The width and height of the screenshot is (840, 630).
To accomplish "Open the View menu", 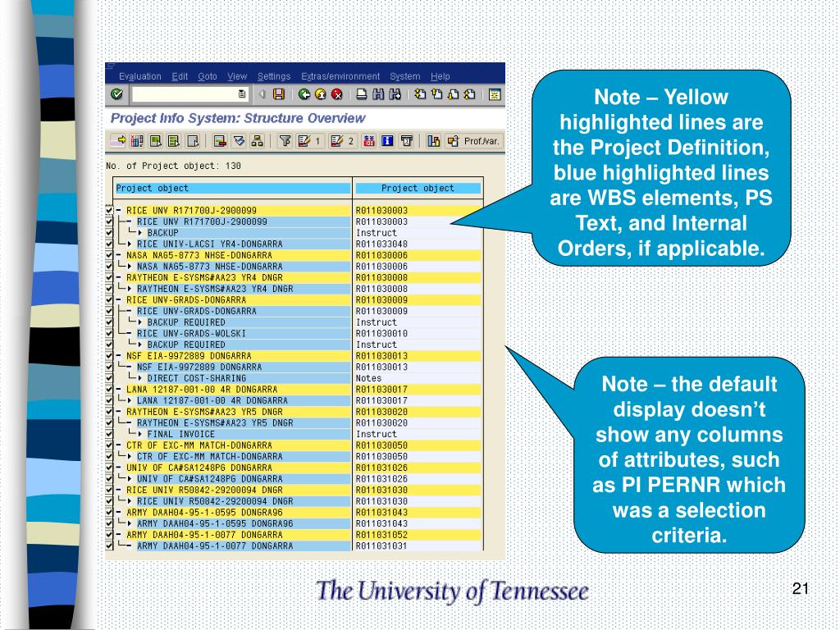I will pos(237,76).
